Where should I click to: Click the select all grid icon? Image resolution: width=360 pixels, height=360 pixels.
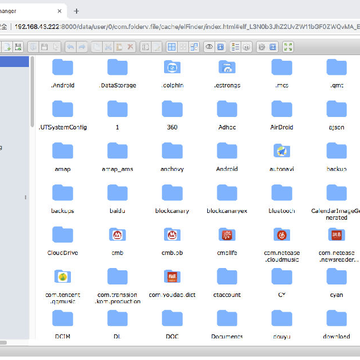(172, 47)
